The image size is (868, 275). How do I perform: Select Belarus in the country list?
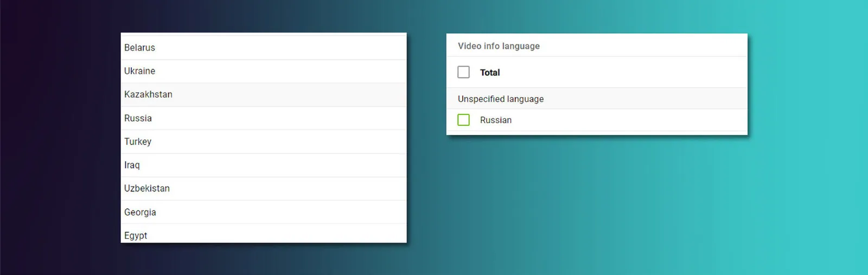click(264, 48)
